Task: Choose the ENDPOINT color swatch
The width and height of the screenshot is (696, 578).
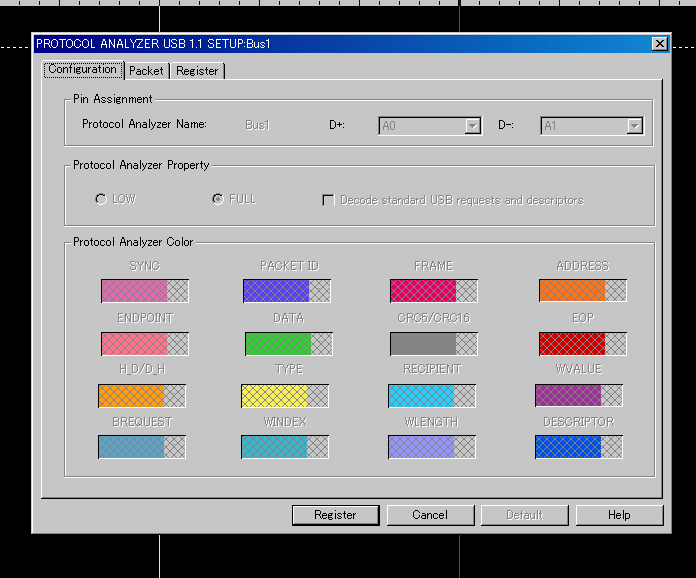Action: [145, 344]
